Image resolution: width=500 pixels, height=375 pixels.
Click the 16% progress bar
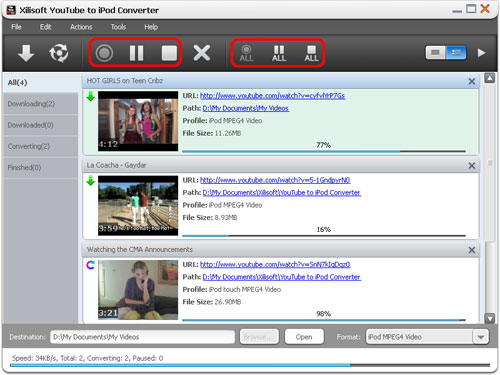point(324,235)
